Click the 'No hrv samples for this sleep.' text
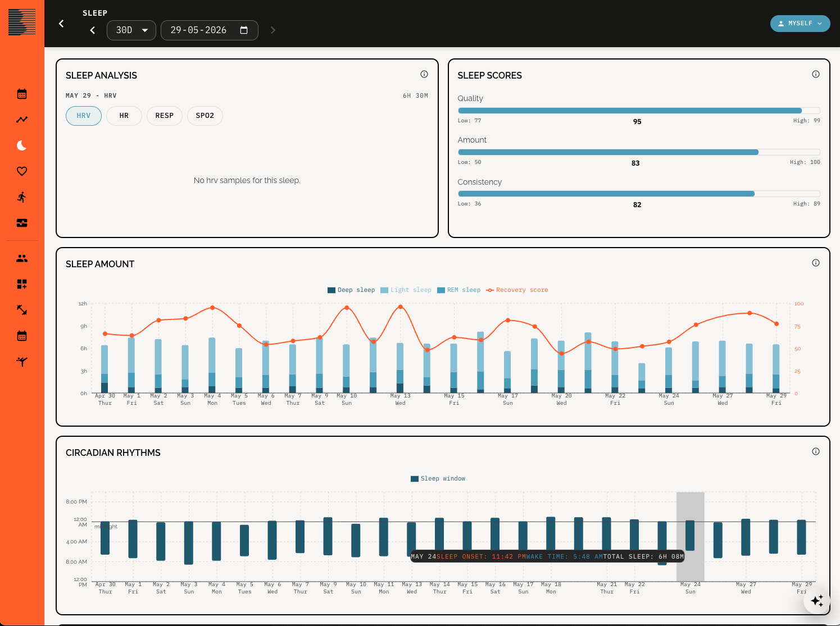Image resolution: width=840 pixels, height=626 pixels. (247, 180)
